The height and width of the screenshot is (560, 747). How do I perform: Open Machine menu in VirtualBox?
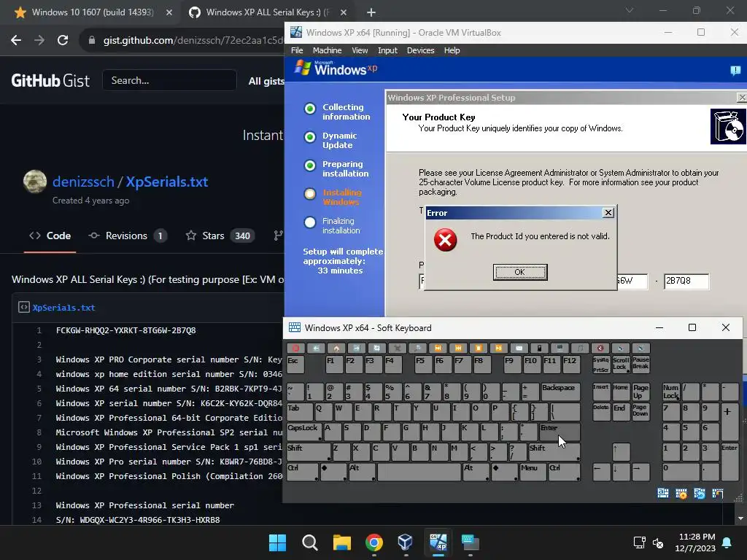[x=327, y=50]
